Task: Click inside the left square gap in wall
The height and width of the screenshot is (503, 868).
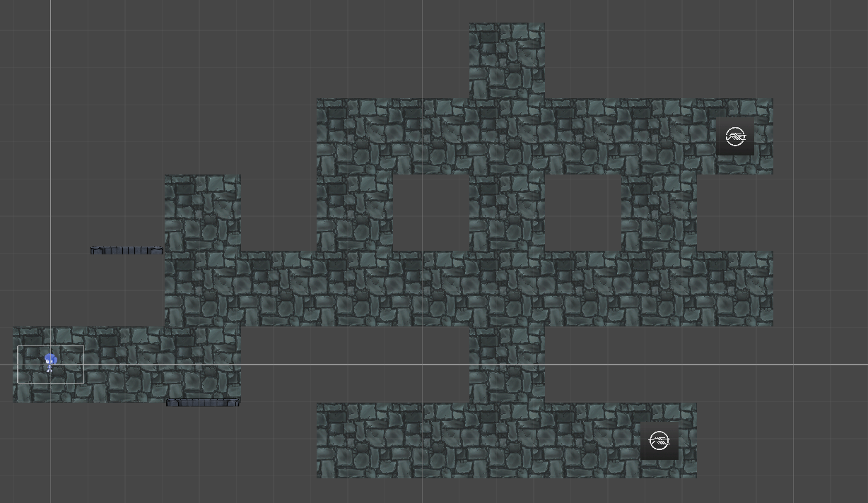Action: click(x=430, y=213)
